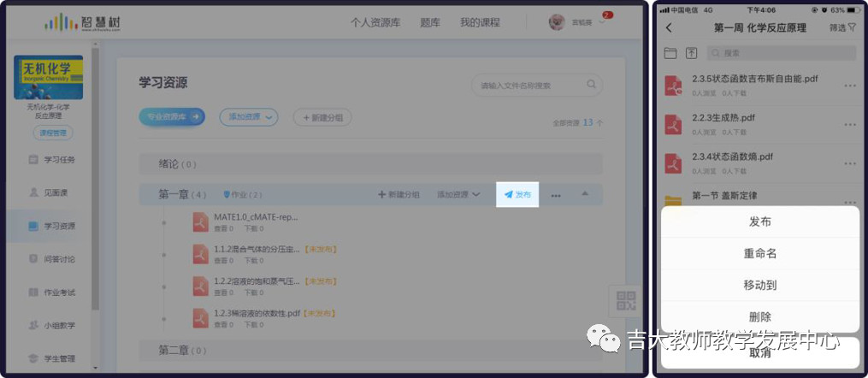Click the search magnifier icon
Screen dimensions: 868x378
click(591, 85)
